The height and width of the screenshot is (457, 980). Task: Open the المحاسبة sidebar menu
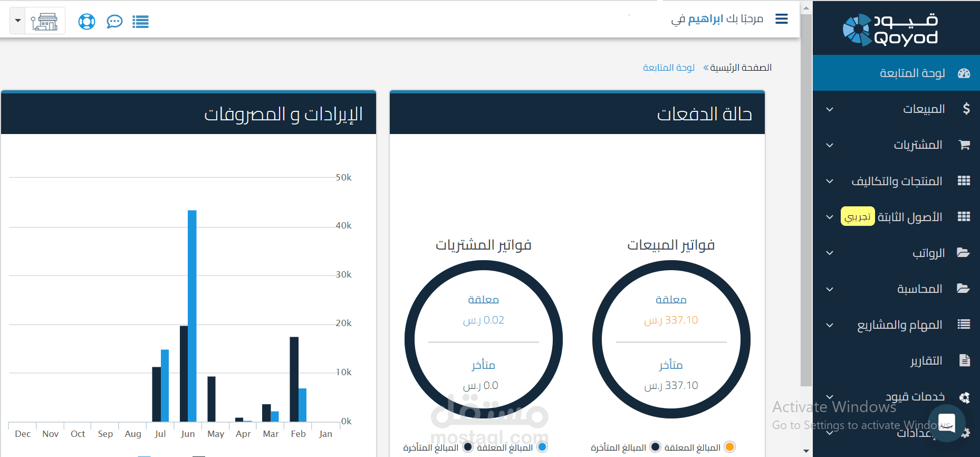click(x=896, y=288)
